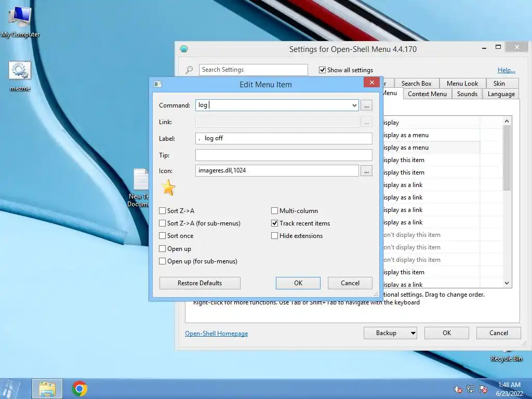The width and height of the screenshot is (532, 399).
Task: Uncheck Show all settings
Action: [322, 70]
